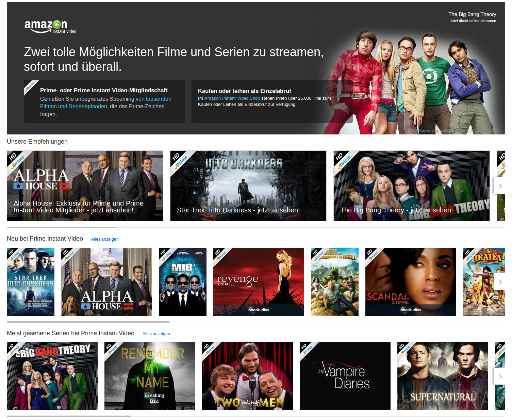Viewport: 512px width, 420px height.
Task: Click the 'Neu bei Prime Instant Video' heading
Action: point(45,239)
